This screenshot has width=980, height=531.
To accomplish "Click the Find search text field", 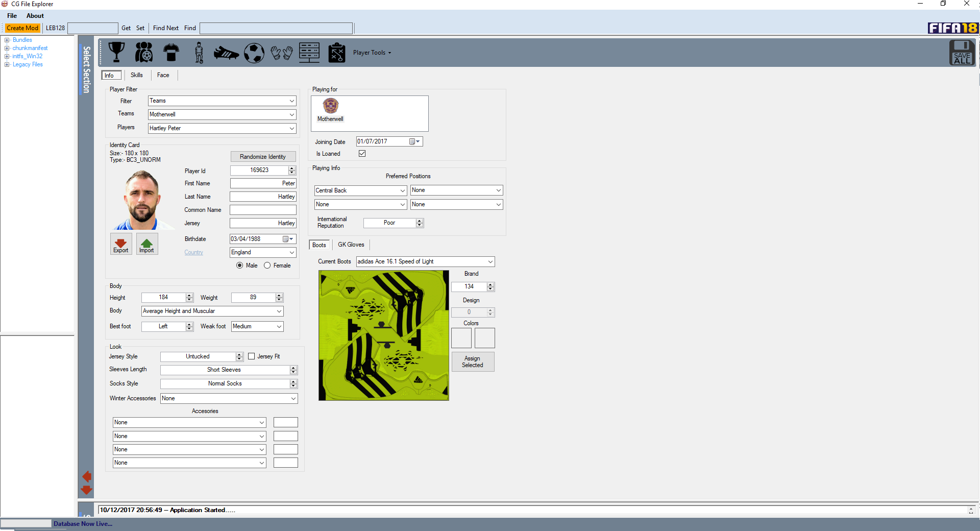I will point(276,28).
